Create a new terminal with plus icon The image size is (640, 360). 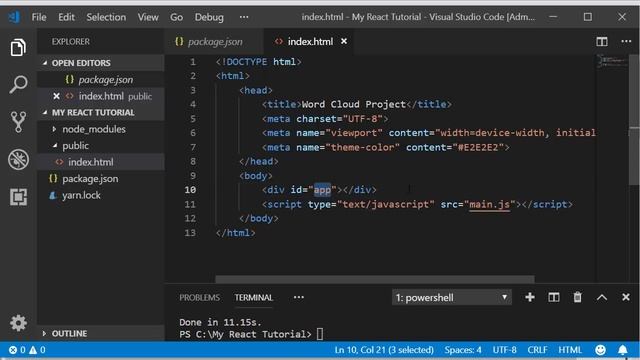[530, 297]
